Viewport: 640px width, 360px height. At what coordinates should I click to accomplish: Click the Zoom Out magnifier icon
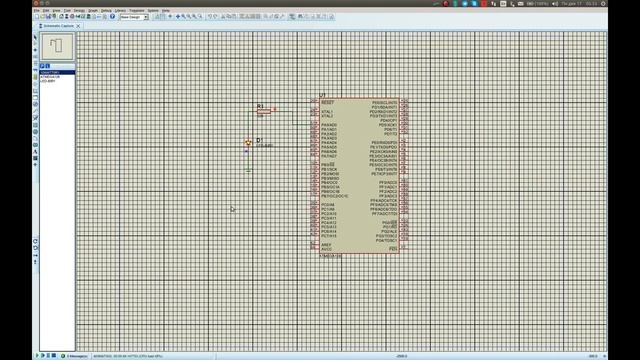click(x=189, y=17)
